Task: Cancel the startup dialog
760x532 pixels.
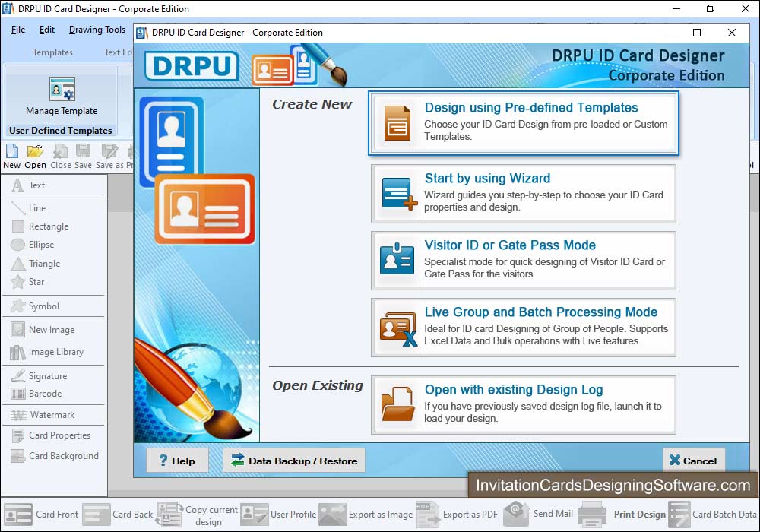Action: (x=694, y=461)
